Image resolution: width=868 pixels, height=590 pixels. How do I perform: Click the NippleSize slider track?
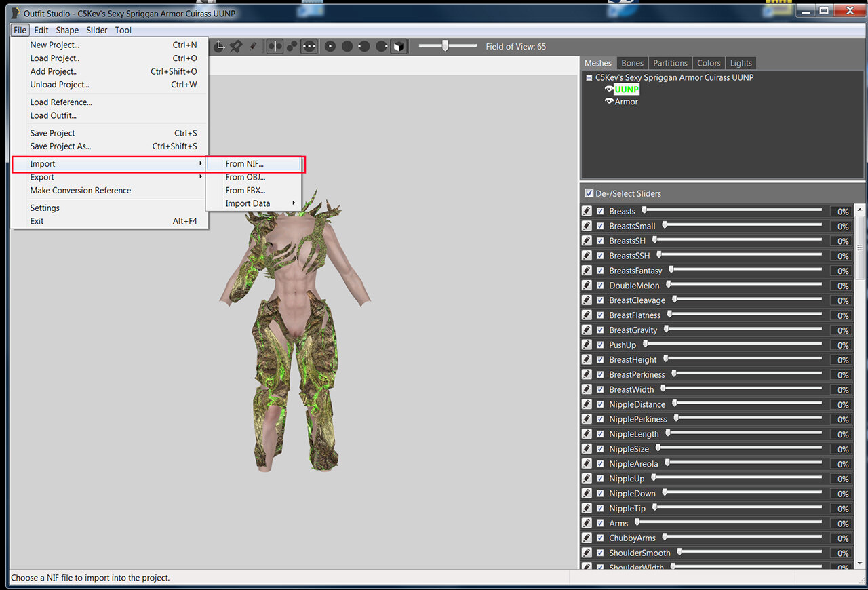739,448
